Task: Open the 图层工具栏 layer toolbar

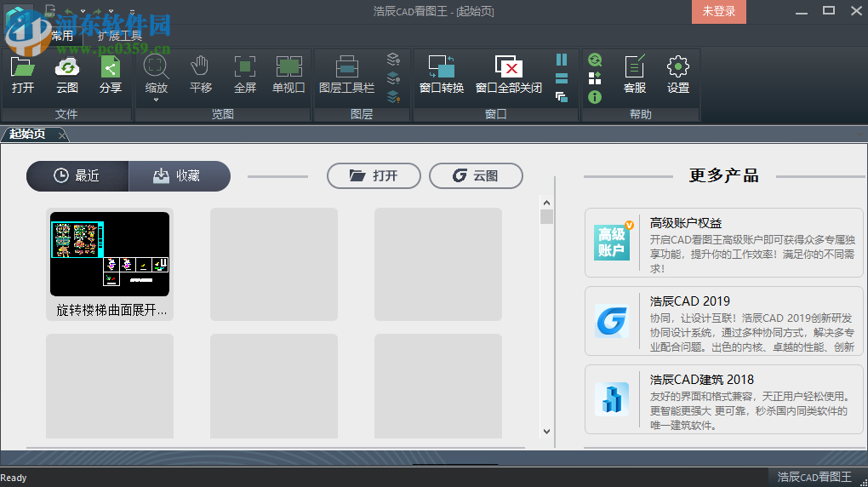Action: coord(347,75)
